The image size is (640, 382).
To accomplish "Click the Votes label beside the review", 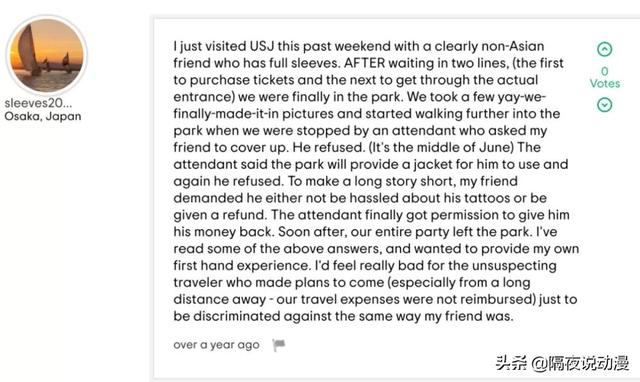I will tap(604, 83).
